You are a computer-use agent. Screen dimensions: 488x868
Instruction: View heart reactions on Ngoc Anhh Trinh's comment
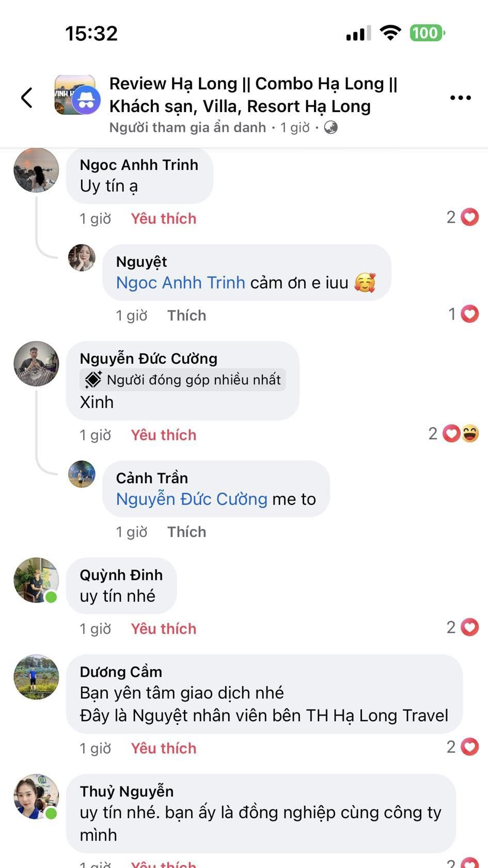463,217
